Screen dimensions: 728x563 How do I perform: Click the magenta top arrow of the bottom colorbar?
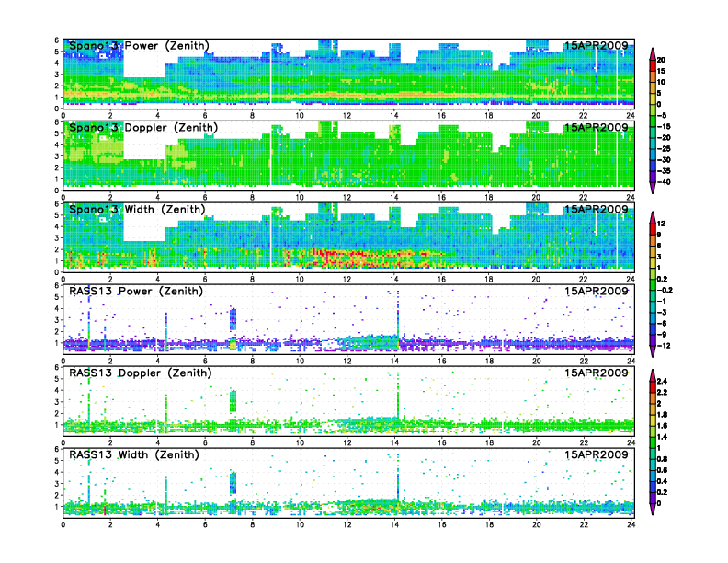click(x=653, y=374)
